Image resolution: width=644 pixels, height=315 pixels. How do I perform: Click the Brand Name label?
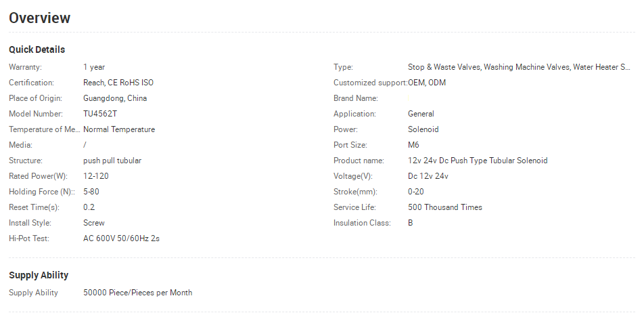356,98
